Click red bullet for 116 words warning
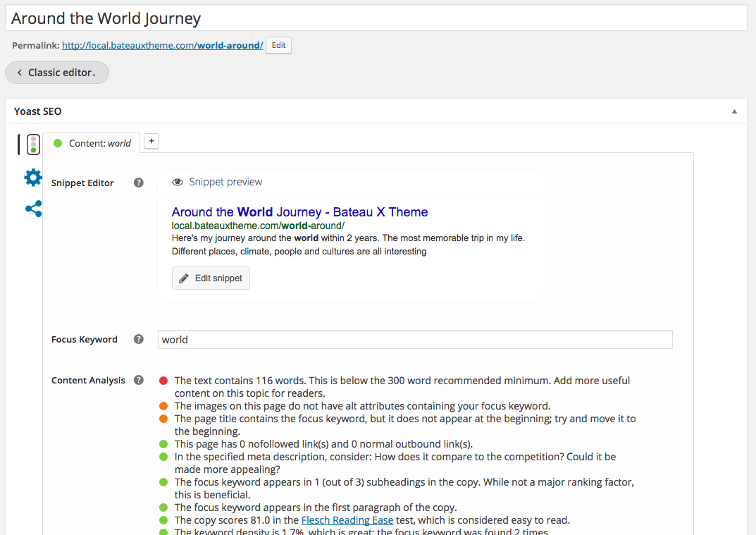 coord(163,381)
